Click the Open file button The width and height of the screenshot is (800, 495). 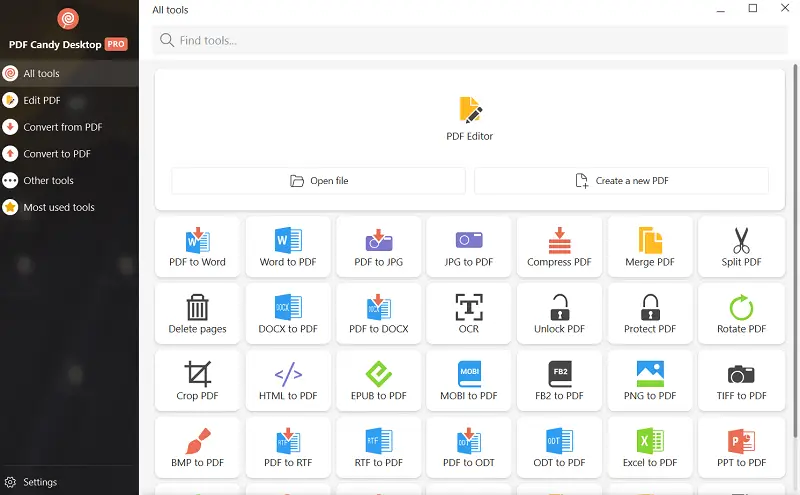(318, 181)
